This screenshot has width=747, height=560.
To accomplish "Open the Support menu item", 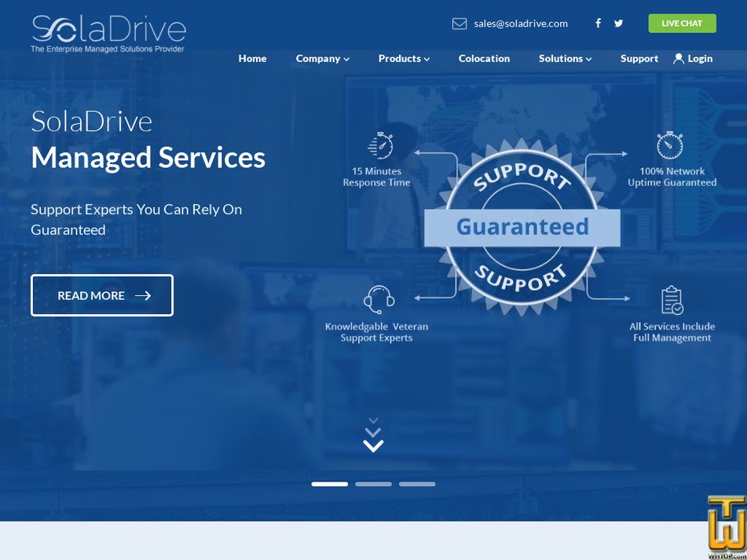I will point(639,59).
